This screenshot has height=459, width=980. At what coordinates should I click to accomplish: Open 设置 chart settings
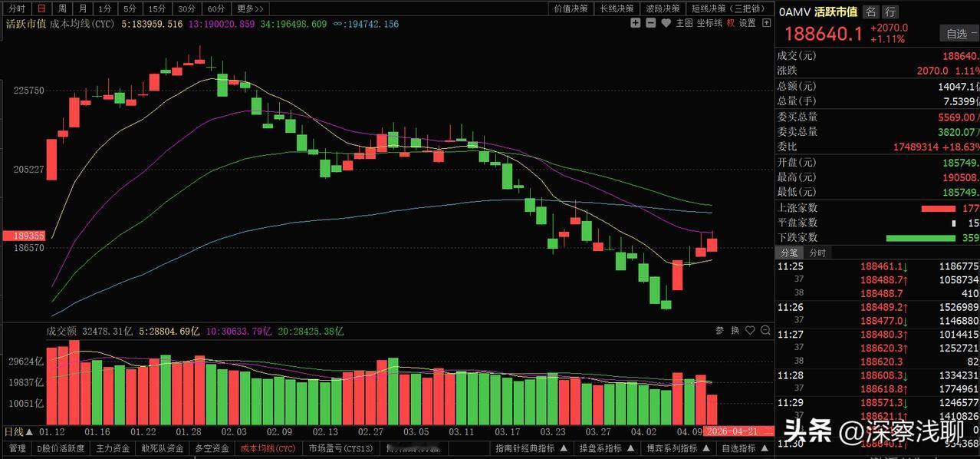(x=748, y=23)
